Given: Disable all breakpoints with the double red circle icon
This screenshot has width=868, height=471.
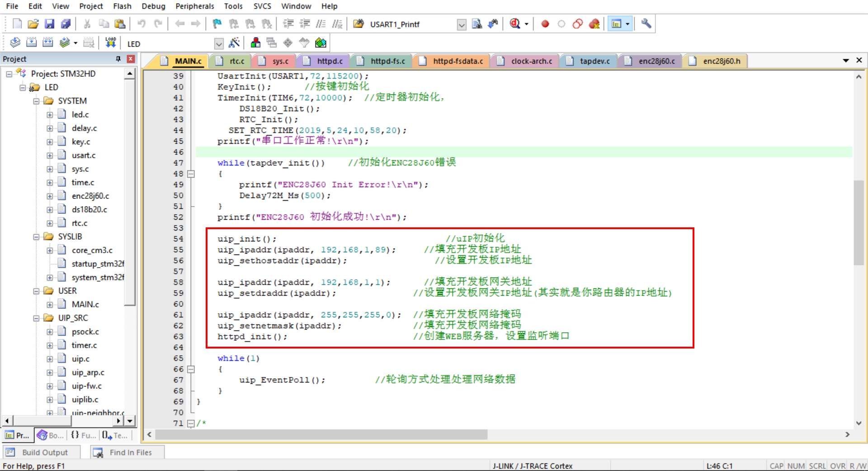Looking at the screenshot, I should click(578, 24).
